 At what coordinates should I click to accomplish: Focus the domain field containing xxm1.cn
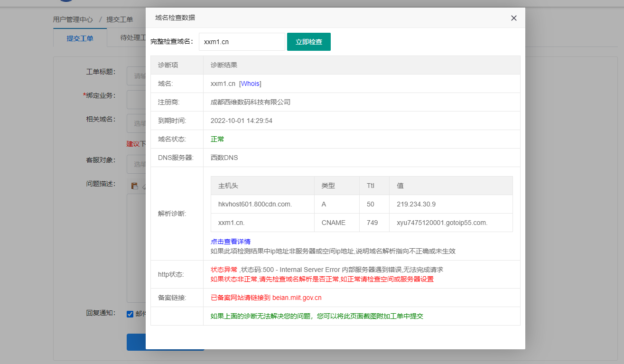tap(242, 42)
